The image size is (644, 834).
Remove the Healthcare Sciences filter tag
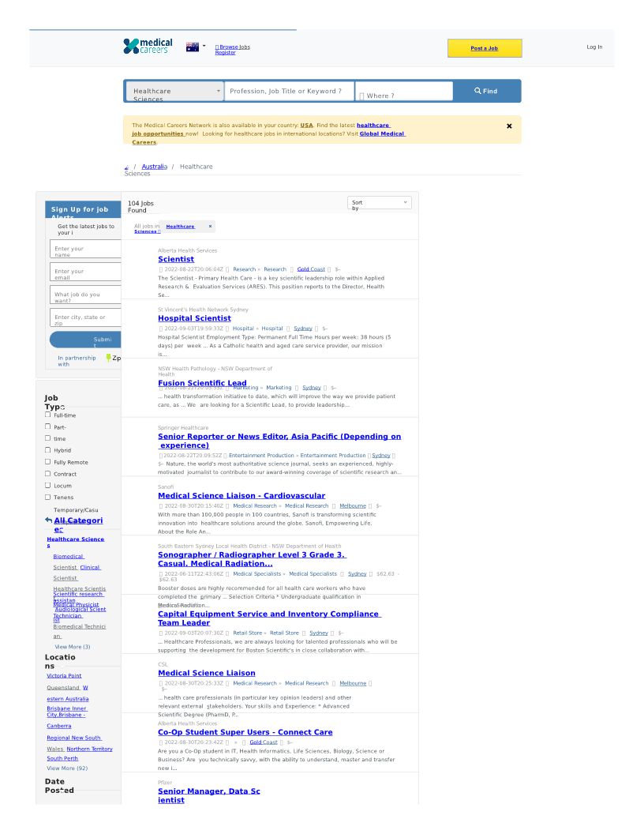tap(210, 227)
